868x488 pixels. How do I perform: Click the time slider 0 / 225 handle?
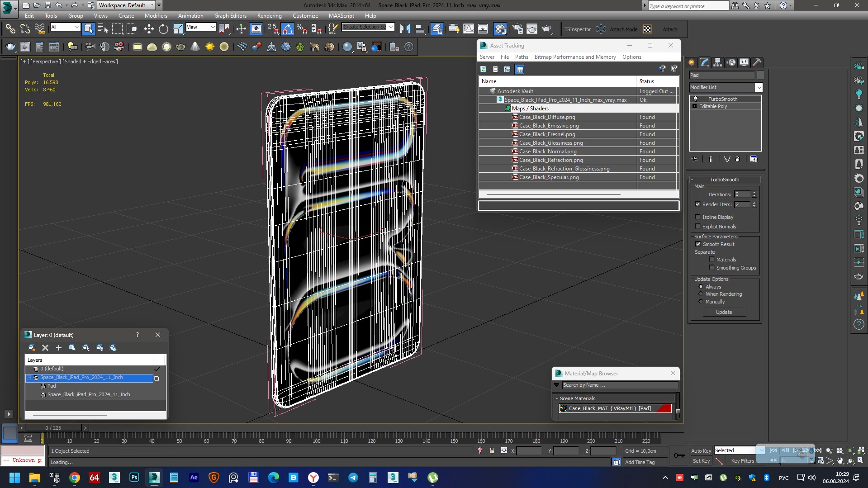coord(53,427)
